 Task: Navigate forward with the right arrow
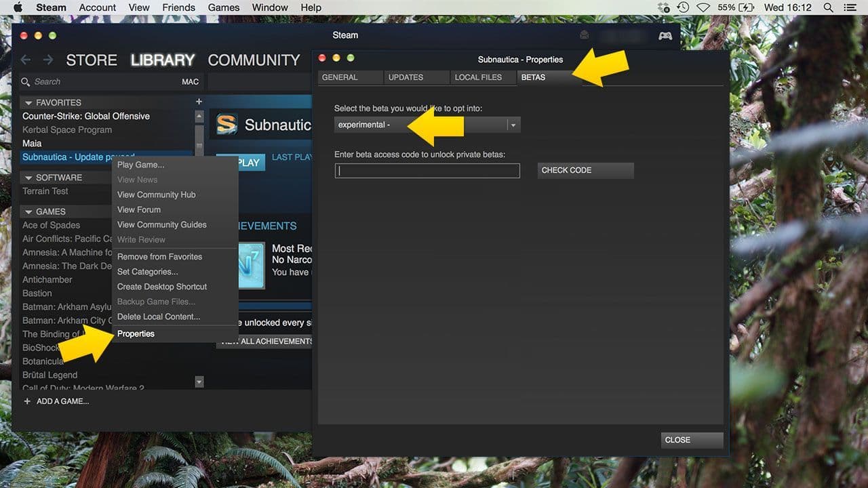pos(48,60)
